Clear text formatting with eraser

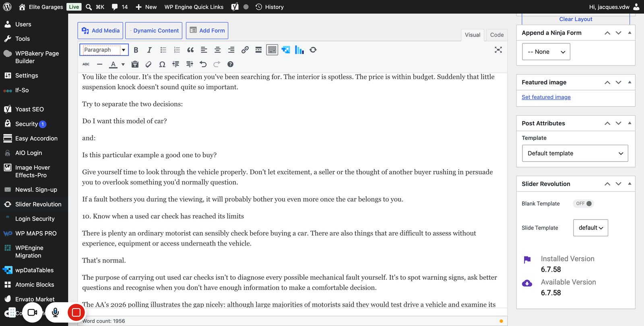[149, 64]
